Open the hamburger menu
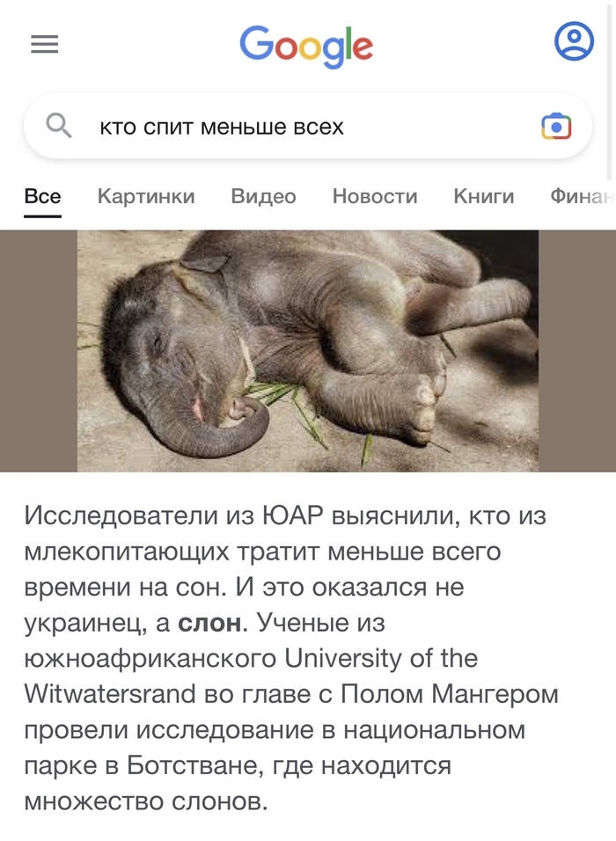The width and height of the screenshot is (616, 841). (45, 44)
